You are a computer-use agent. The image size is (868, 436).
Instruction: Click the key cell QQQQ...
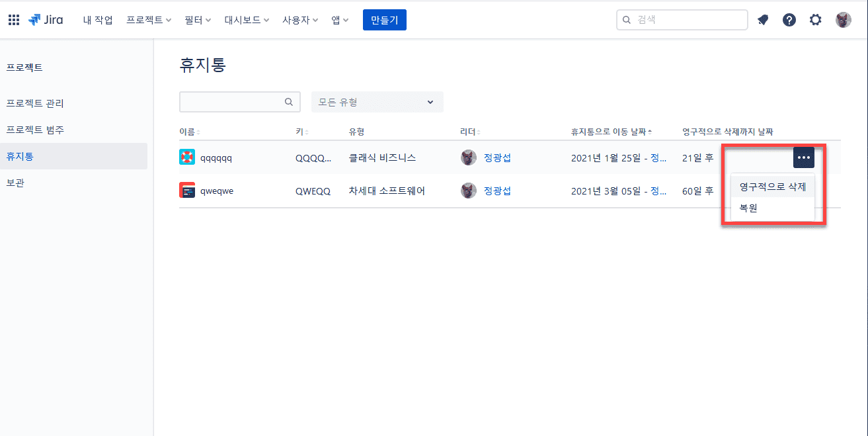click(x=313, y=158)
